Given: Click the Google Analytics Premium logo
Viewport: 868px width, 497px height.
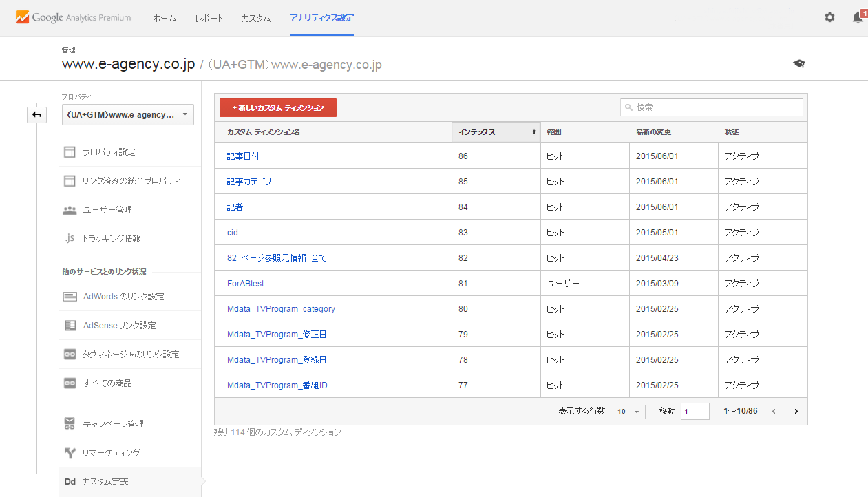Looking at the screenshot, I should coord(73,18).
